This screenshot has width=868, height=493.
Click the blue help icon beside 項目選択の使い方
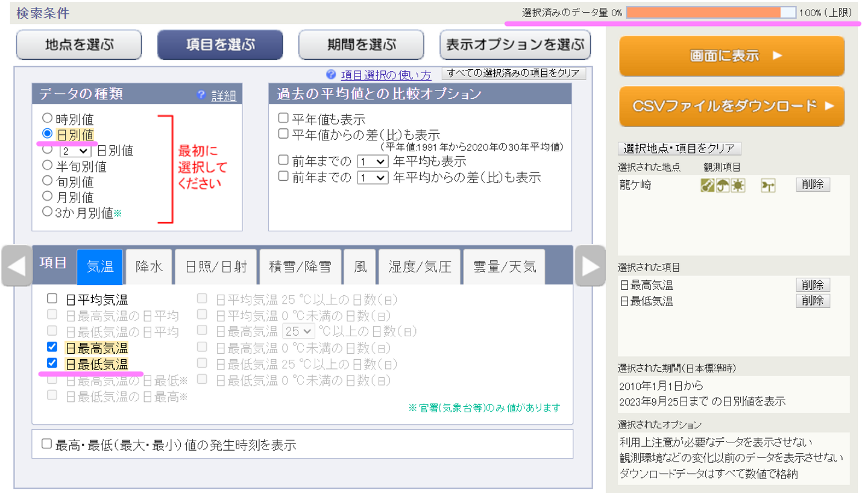[x=330, y=75]
